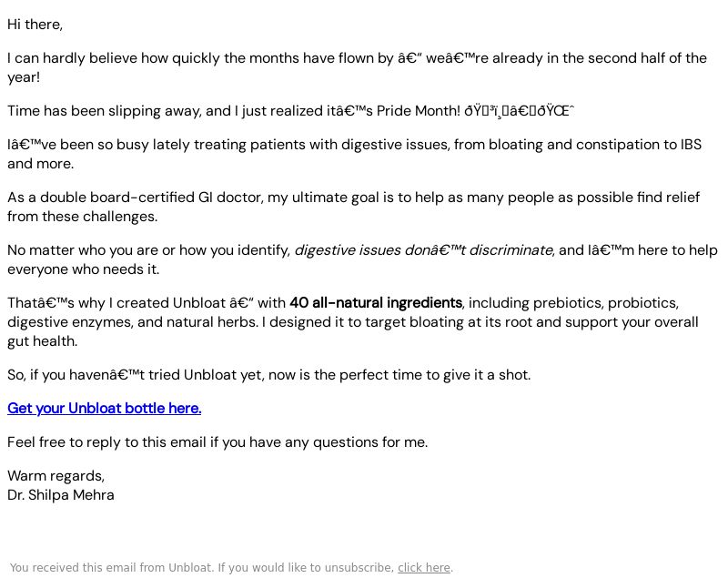Click the 'Dr. Shilpa Mehra' signature name
728x578 pixels.
pos(61,495)
